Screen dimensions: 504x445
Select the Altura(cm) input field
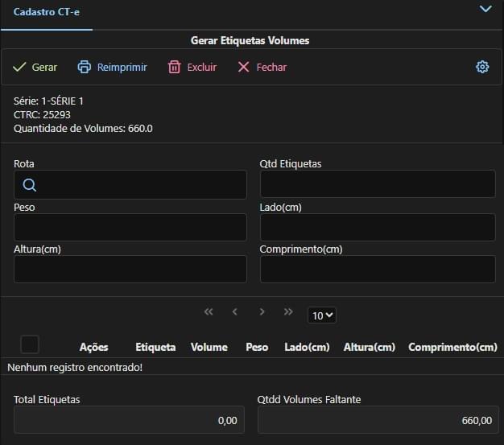tap(130, 270)
